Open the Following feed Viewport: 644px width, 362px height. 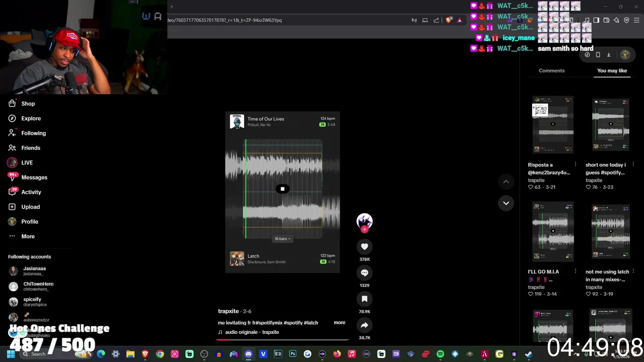pyautogui.click(x=27, y=133)
